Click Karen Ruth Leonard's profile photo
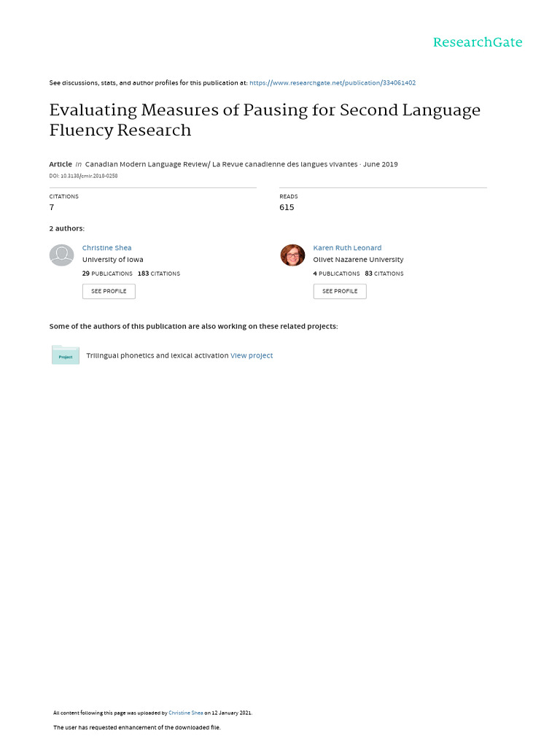The image size is (560, 747). pos(292,255)
